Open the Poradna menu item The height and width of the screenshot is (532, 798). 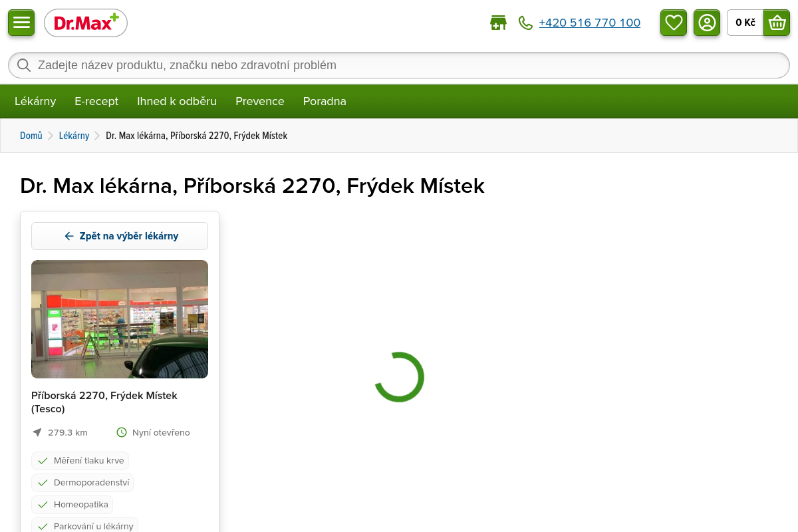click(x=325, y=101)
